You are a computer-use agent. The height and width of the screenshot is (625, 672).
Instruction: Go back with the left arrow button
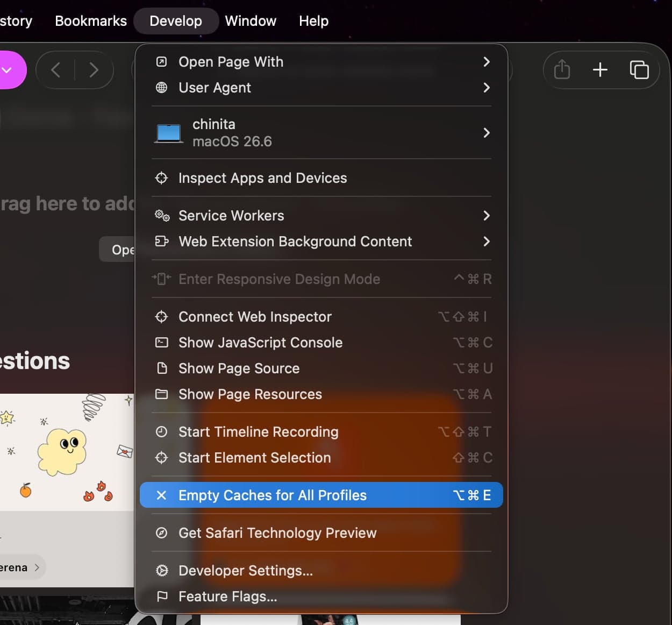tap(55, 69)
